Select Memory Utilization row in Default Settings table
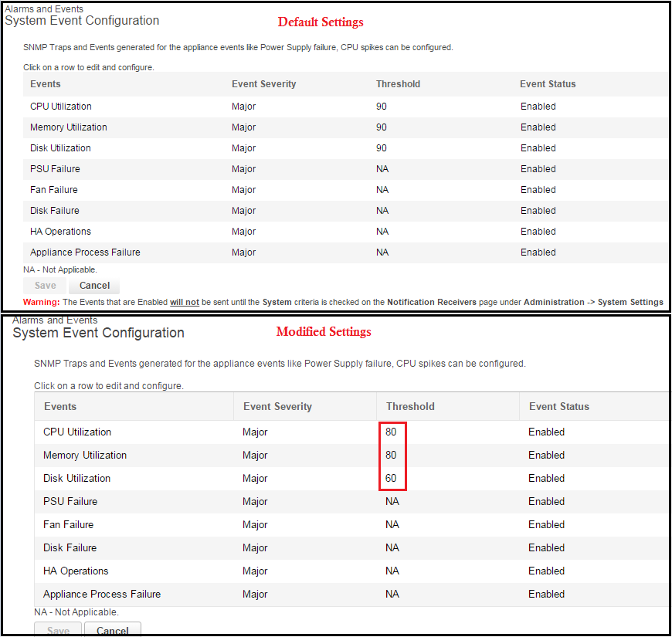672x637 pixels. pos(69,127)
